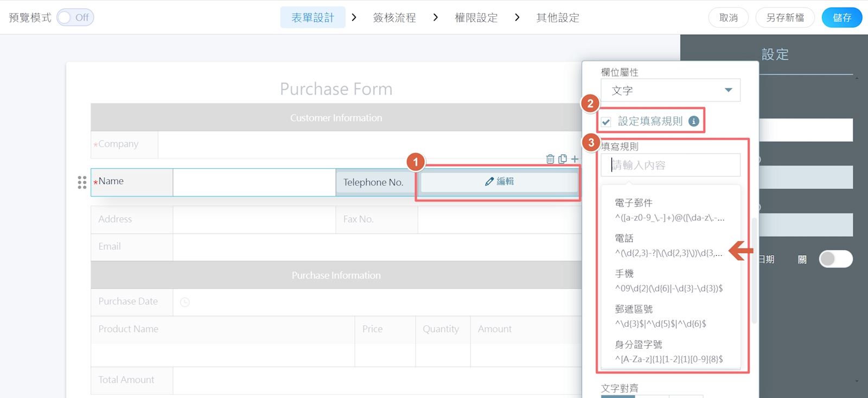868x398 pixels.
Task: Toggle the 預覽模式 Off switch
Action: tap(75, 17)
